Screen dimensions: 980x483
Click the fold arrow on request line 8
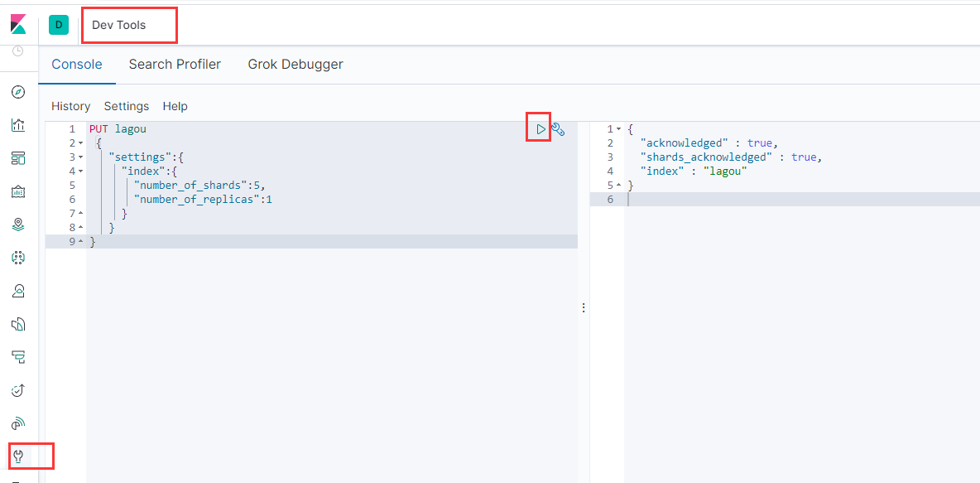(x=80, y=228)
